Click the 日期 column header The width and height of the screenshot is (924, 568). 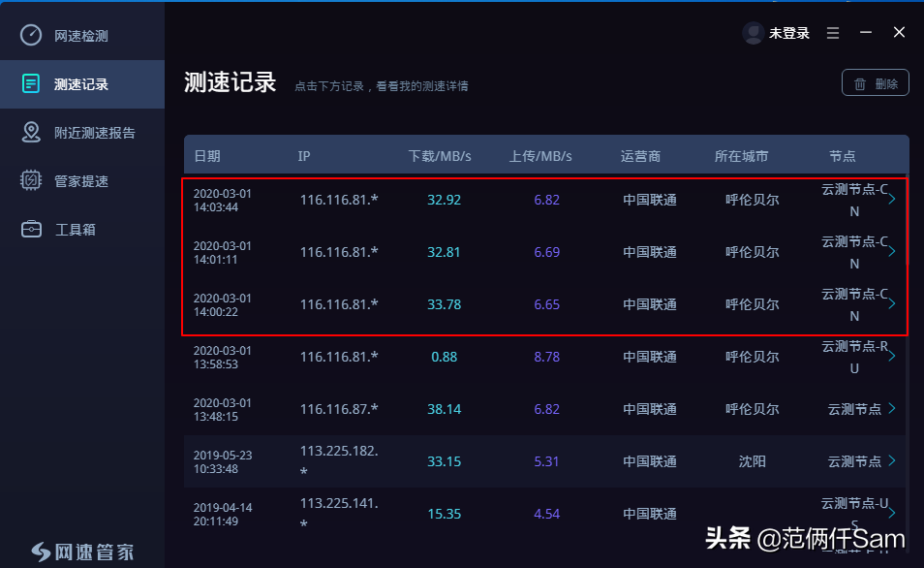pyautogui.click(x=212, y=155)
